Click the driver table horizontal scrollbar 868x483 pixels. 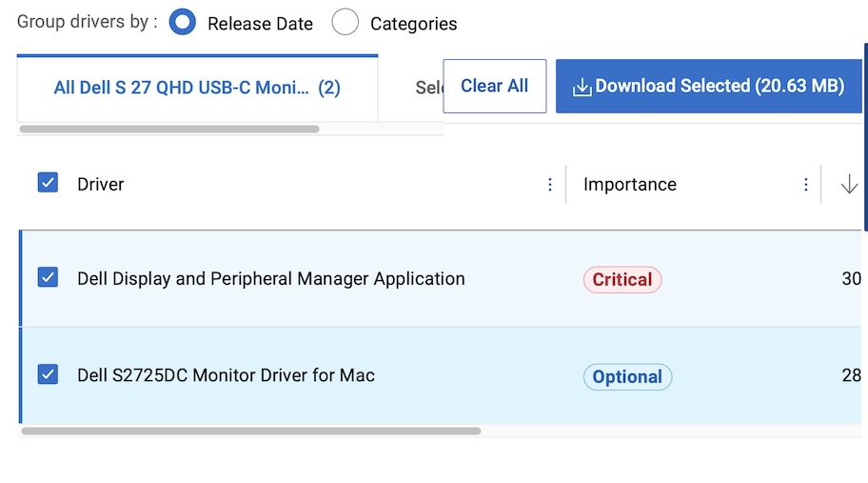click(251, 431)
